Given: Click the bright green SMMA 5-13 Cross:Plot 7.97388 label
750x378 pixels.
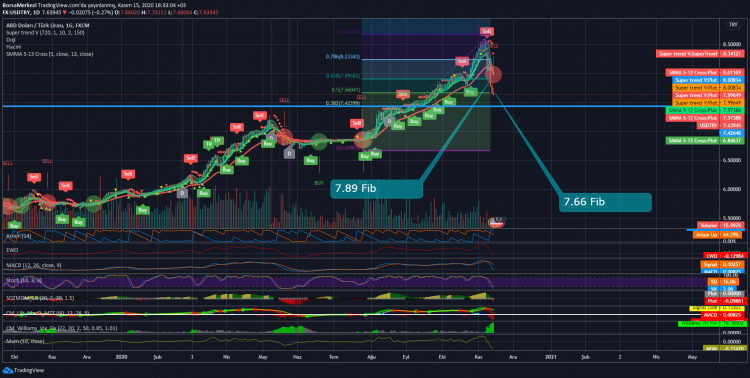Looking at the screenshot, I should pyautogui.click(x=705, y=111).
